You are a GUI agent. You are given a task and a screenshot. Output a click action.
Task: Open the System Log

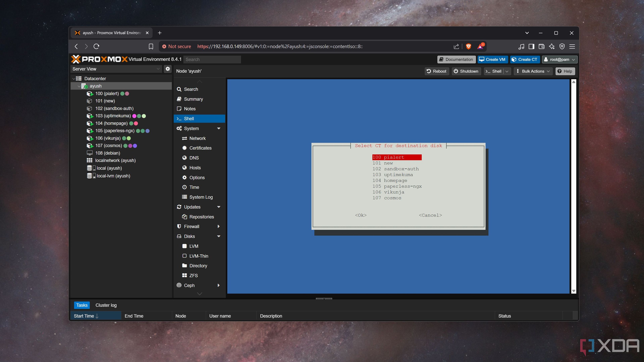199,197
